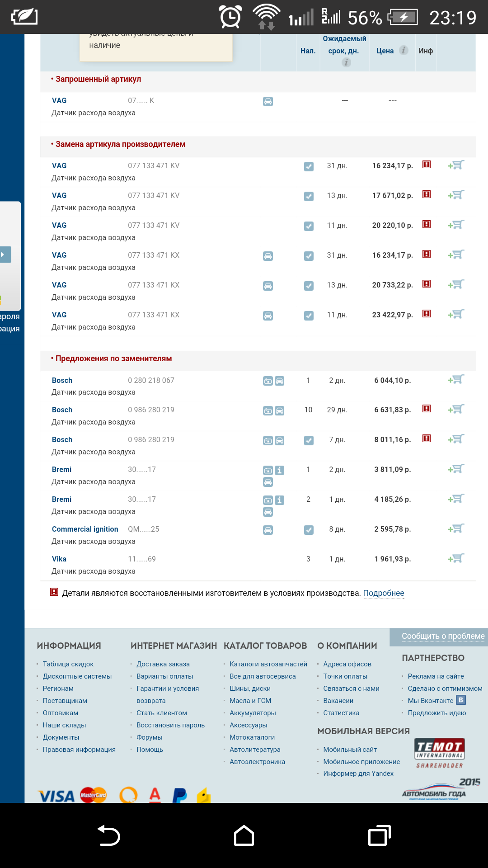
Task: Add VAG 17 671,02 р. item to cart
Action: 456,195
